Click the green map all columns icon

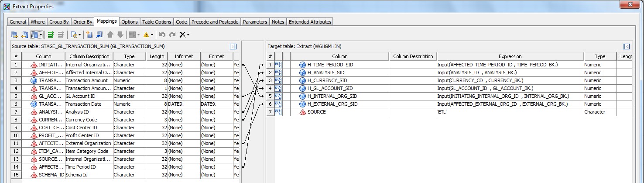click(x=51, y=35)
